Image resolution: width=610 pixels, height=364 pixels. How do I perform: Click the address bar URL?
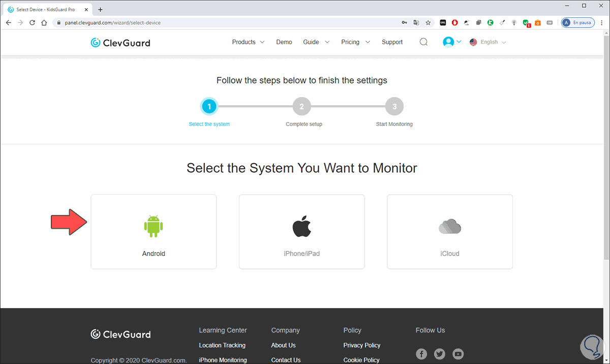(112, 23)
